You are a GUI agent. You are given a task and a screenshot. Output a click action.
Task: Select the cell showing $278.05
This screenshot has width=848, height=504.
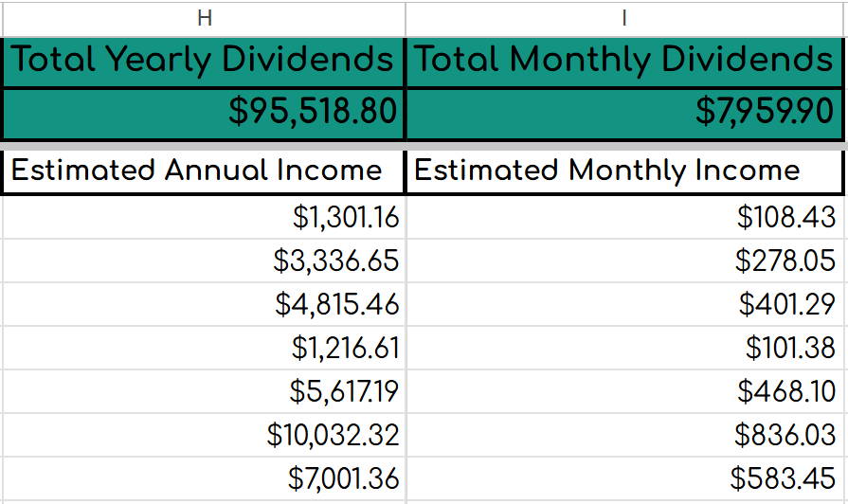pyautogui.click(x=624, y=261)
